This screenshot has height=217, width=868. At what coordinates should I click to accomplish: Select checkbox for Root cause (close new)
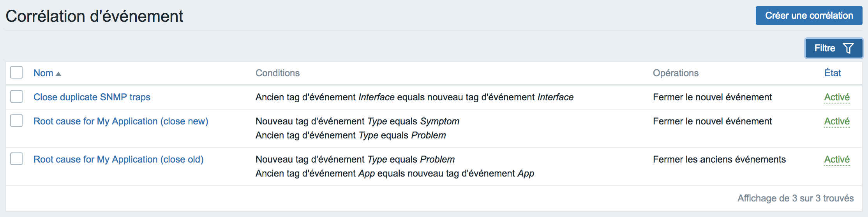(x=16, y=121)
